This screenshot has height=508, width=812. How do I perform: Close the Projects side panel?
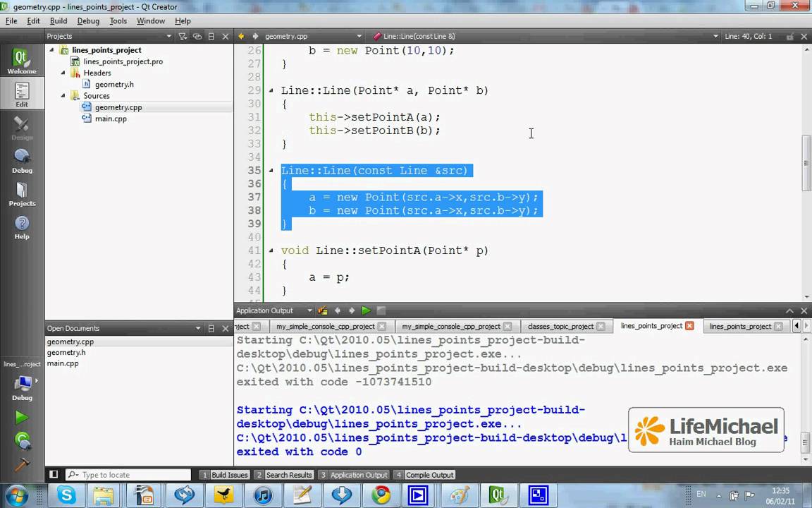[x=226, y=36]
